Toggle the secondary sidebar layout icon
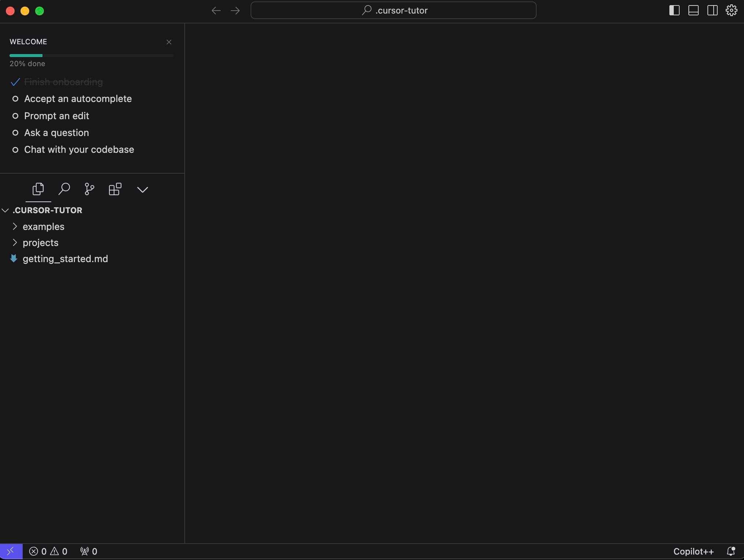Image resolution: width=744 pixels, height=560 pixels. pyautogui.click(x=712, y=10)
